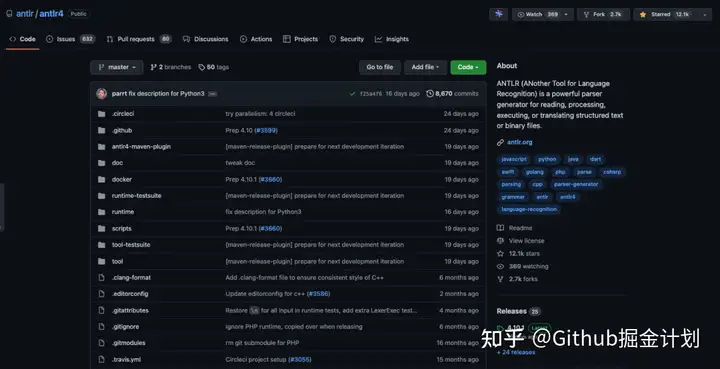Click the file icon for .gitignore
This screenshot has width=720, height=369.
pos(101,327)
